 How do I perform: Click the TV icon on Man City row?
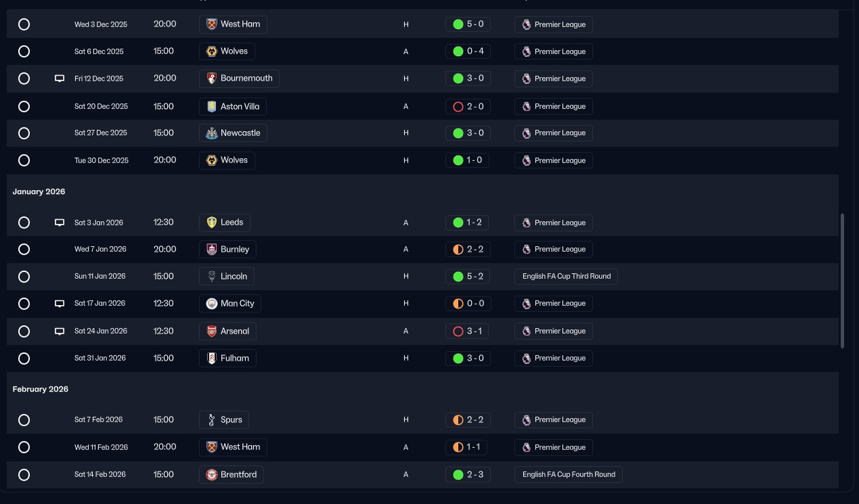(x=60, y=304)
